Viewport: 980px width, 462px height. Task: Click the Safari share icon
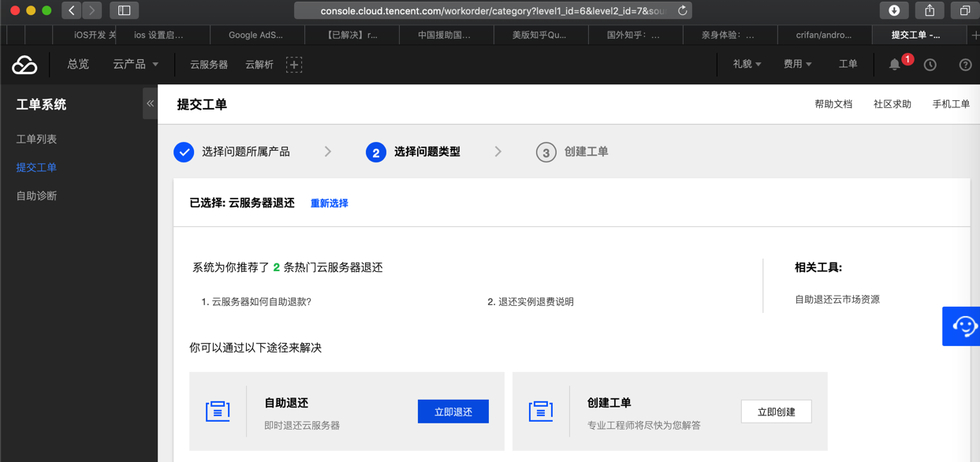(930, 10)
